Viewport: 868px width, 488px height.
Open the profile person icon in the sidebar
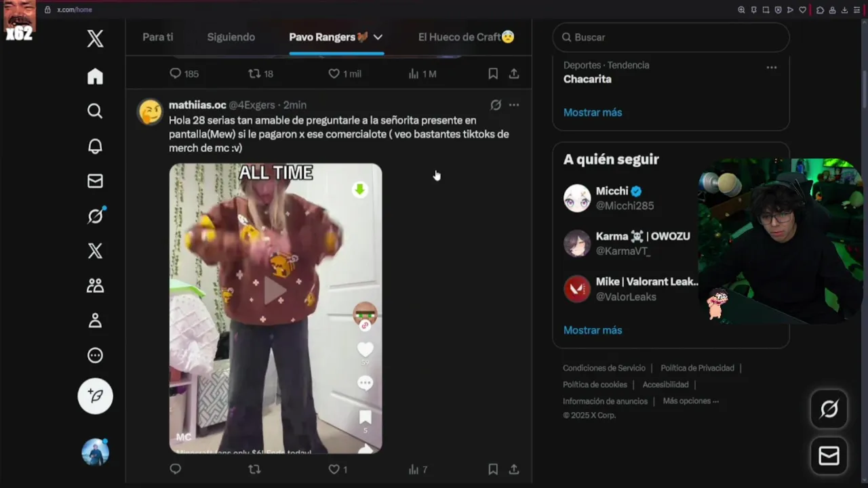pyautogui.click(x=95, y=320)
